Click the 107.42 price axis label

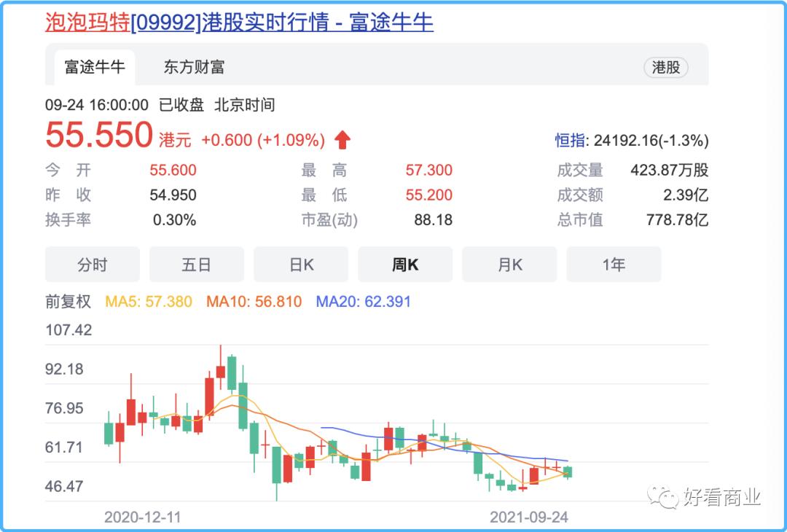pyautogui.click(x=68, y=330)
